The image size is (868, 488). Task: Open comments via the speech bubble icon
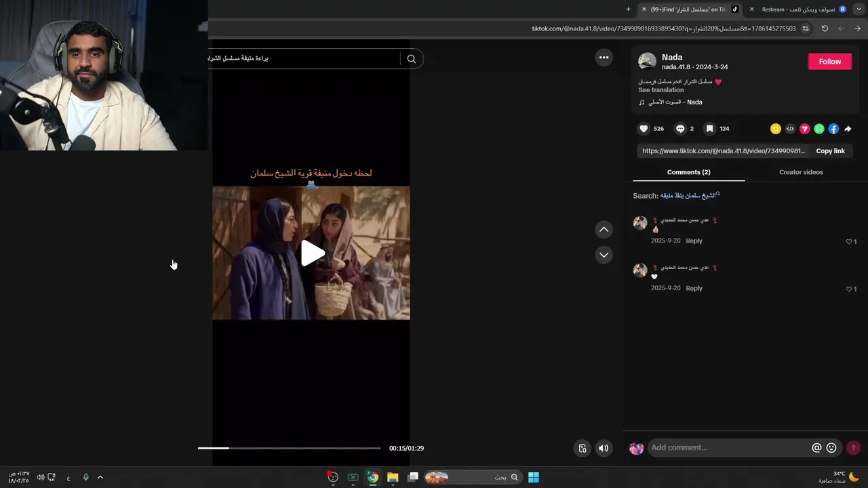pos(680,129)
